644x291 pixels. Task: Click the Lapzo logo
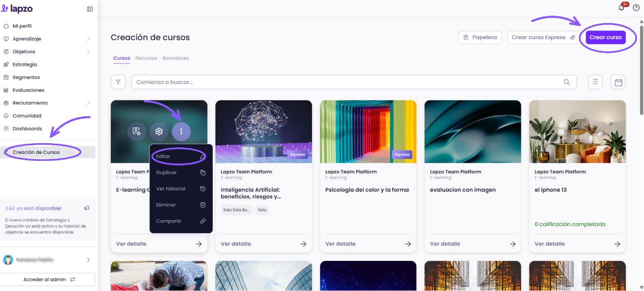18,9
